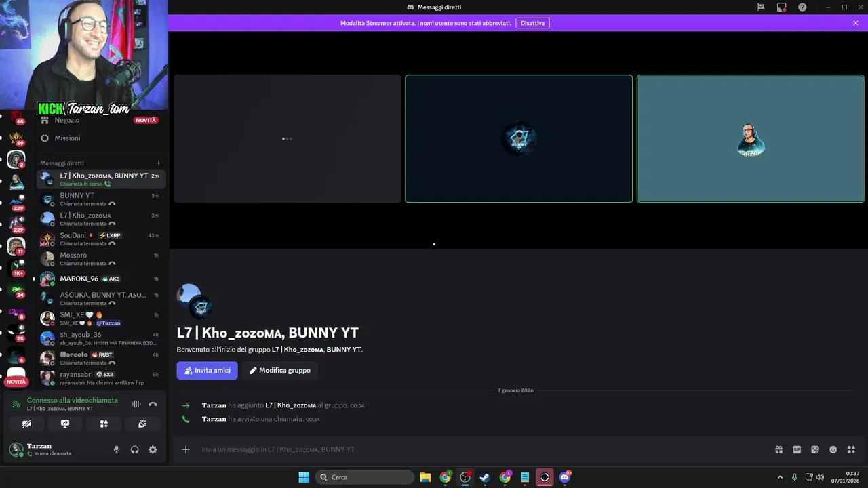
Task: Deafen audio with headphones icon
Action: [x=134, y=449]
